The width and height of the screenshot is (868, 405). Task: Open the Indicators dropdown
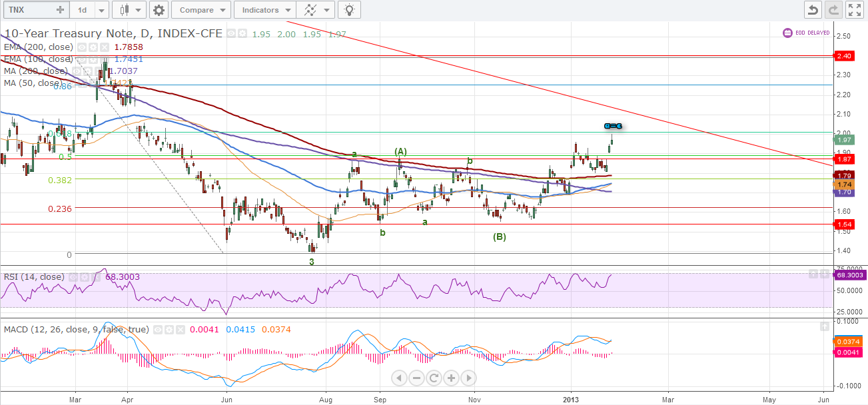[x=265, y=10]
